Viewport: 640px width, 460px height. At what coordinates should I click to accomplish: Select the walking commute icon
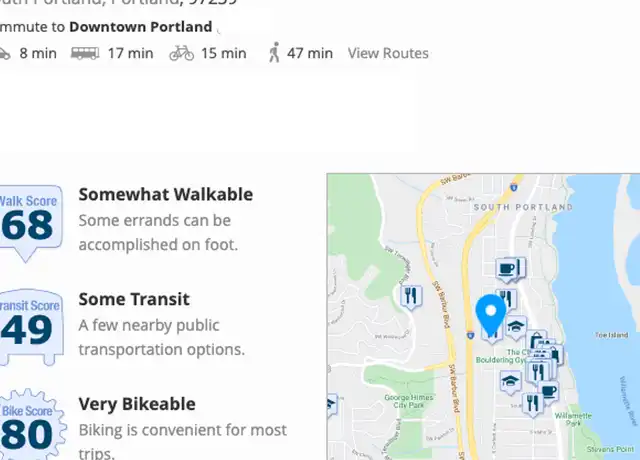(x=274, y=52)
